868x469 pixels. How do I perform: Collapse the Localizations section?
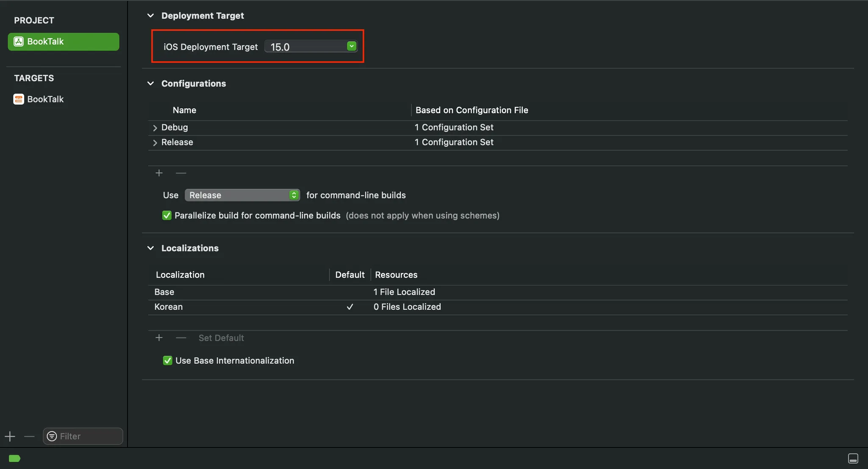pyautogui.click(x=150, y=248)
